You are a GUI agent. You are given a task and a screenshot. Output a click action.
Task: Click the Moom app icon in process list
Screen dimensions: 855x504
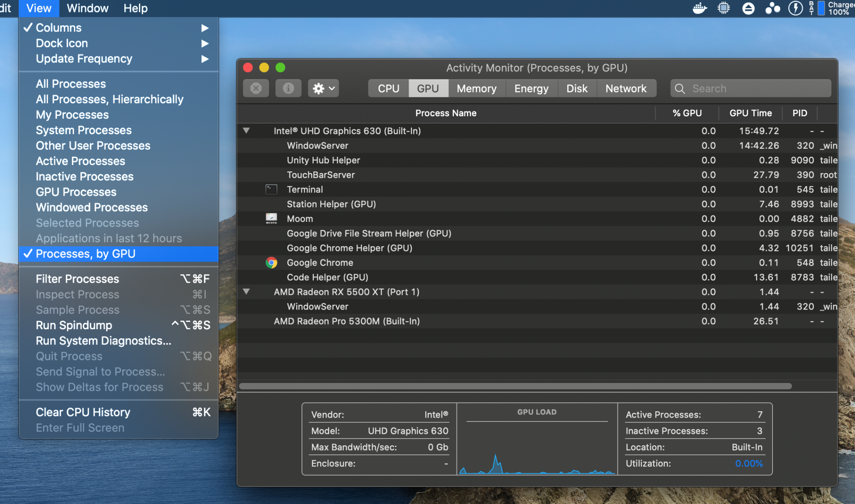(271, 218)
